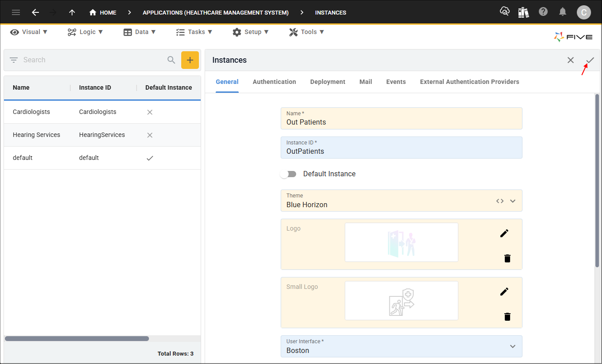The width and height of the screenshot is (602, 364).
Task: Toggle the Default Instance switch
Action: click(289, 174)
